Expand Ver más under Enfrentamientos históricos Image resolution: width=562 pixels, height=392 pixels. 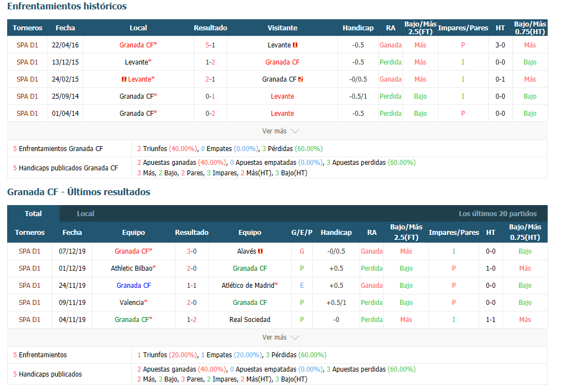(x=280, y=131)
